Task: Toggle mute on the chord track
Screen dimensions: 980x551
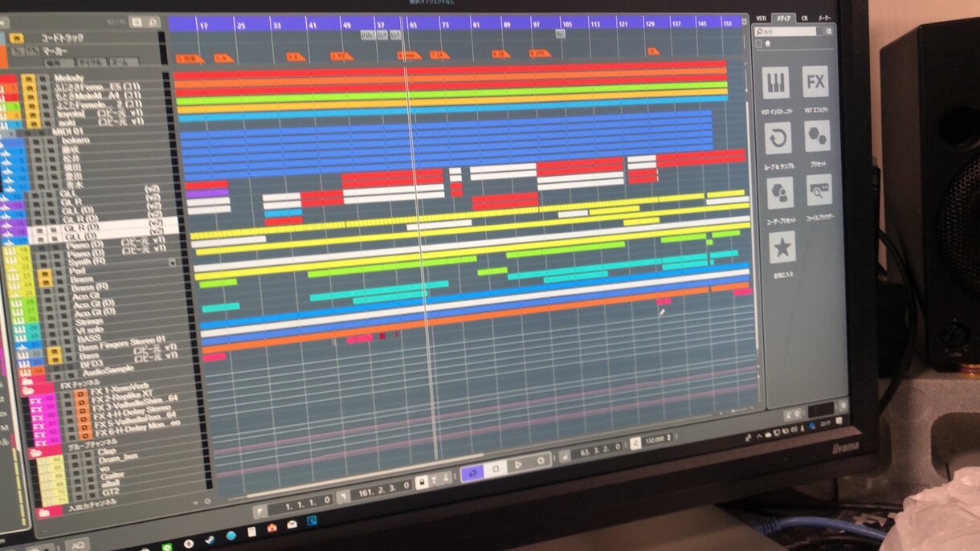Action: [16, 39]
